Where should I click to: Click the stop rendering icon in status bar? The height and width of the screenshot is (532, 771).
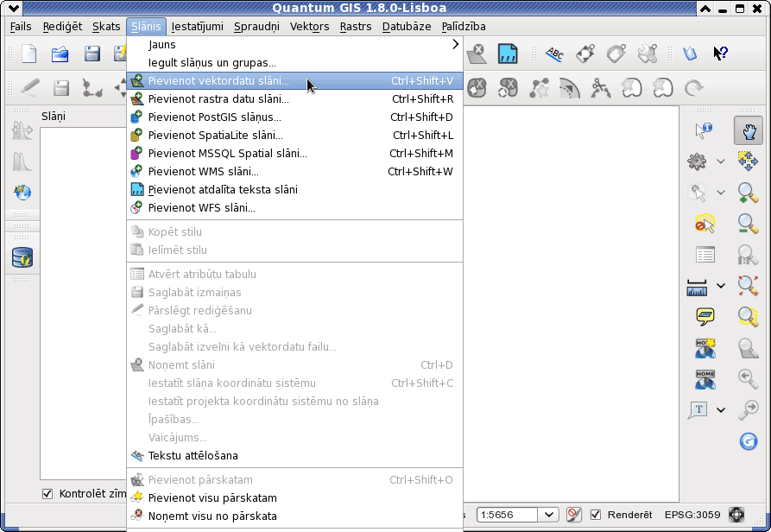point(572,515)
